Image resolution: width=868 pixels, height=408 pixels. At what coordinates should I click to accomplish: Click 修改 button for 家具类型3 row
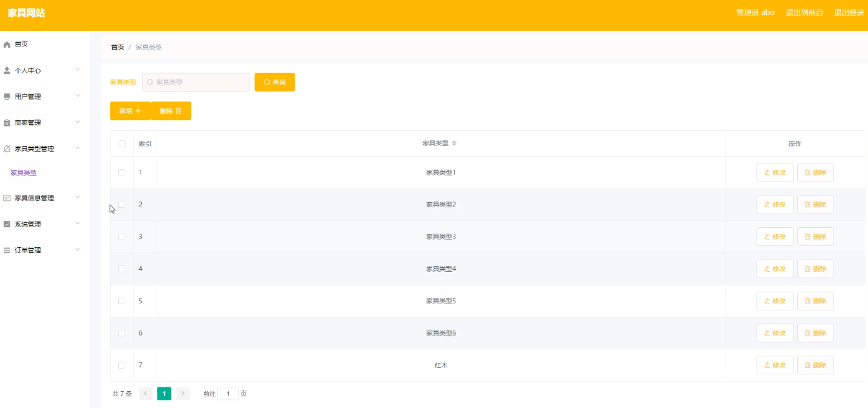pos(774,237)
